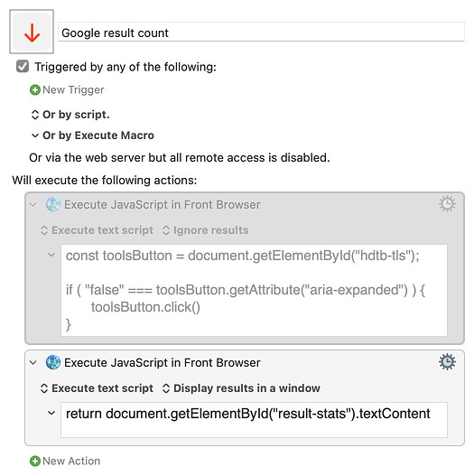Click globe icon of result-stats JavaScript action
The width and height of the screenshot is (474, 476).
point(53,362)
